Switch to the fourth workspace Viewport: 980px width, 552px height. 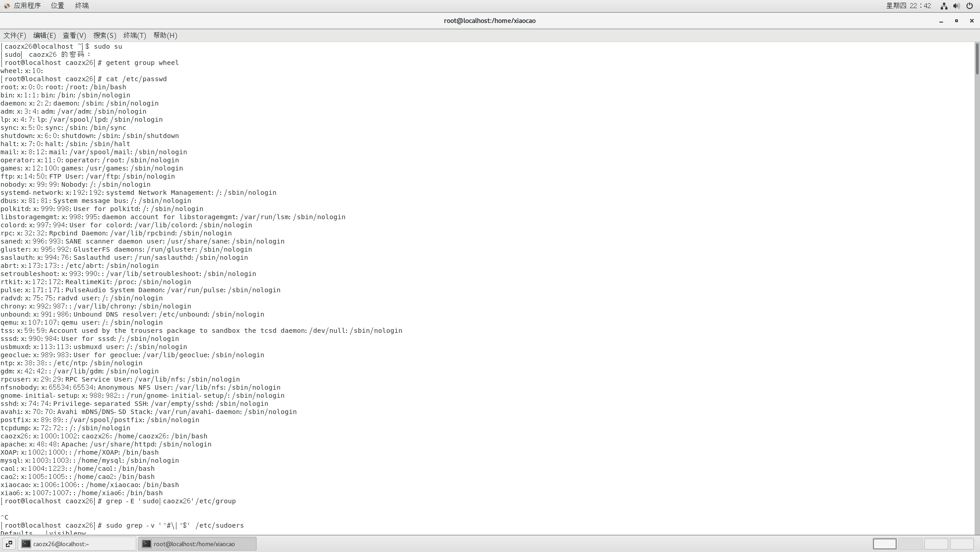[x=962, y=544]
